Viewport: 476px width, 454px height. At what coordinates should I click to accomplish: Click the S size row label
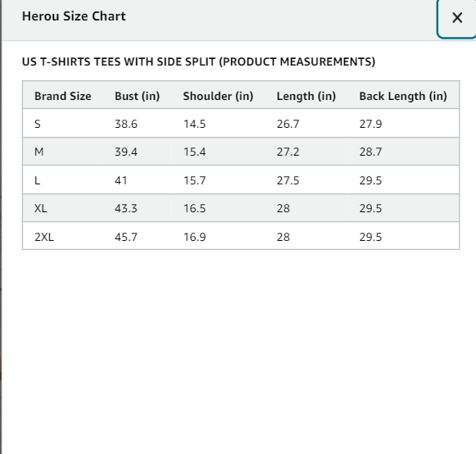coord(38,124)
